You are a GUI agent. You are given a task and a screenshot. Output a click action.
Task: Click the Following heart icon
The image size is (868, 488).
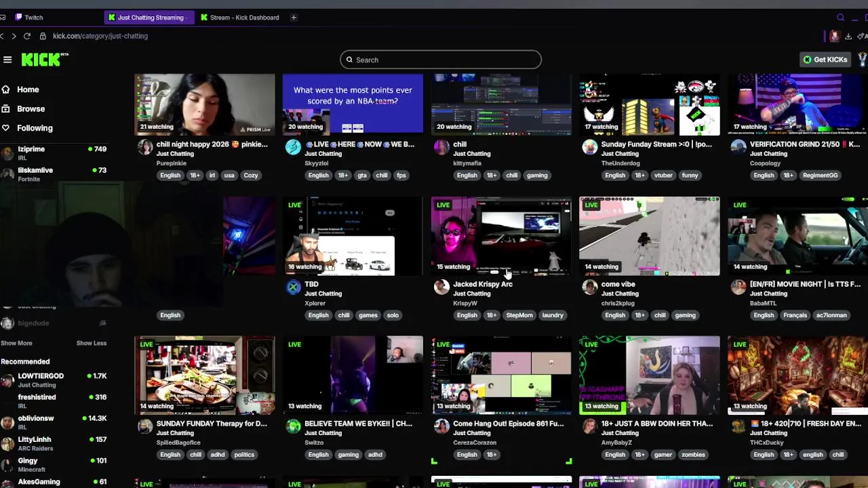[5, 128]
